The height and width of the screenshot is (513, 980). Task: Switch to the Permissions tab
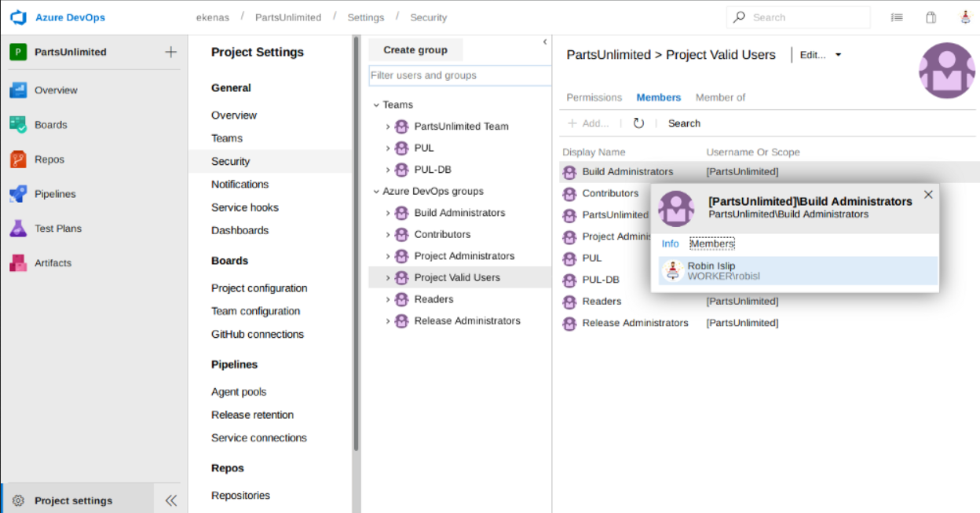click(594, 97)
